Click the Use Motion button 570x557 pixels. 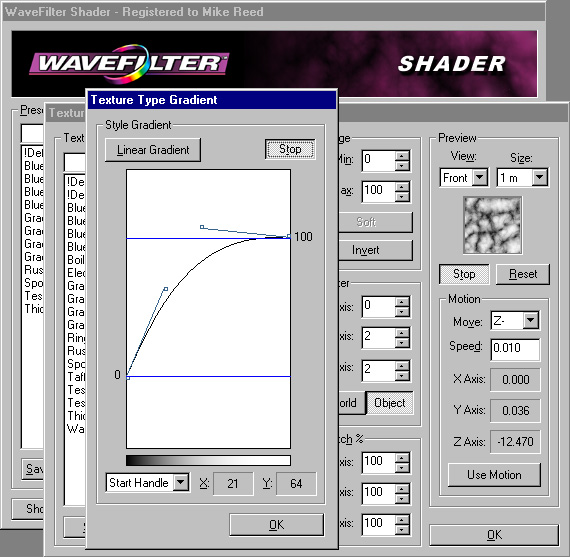click(494, 475)
